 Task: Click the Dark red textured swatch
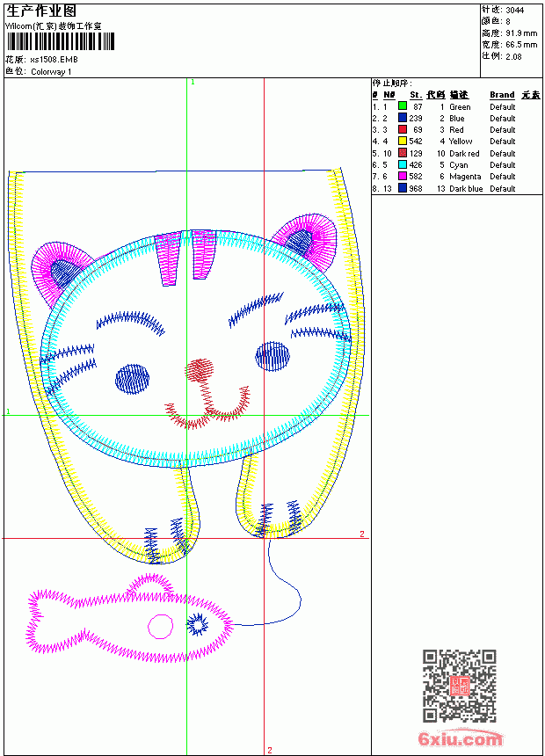point(403,153)
